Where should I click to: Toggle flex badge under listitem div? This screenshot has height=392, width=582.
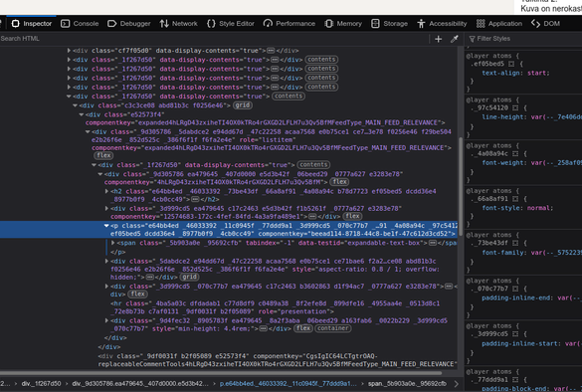pyautogui.click(x=103, y=155)
